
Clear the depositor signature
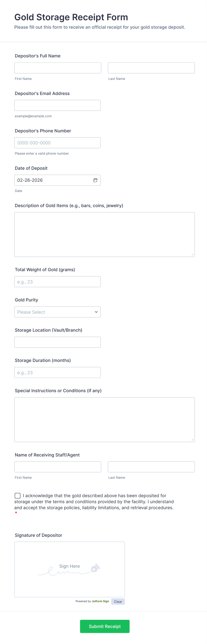118,602
